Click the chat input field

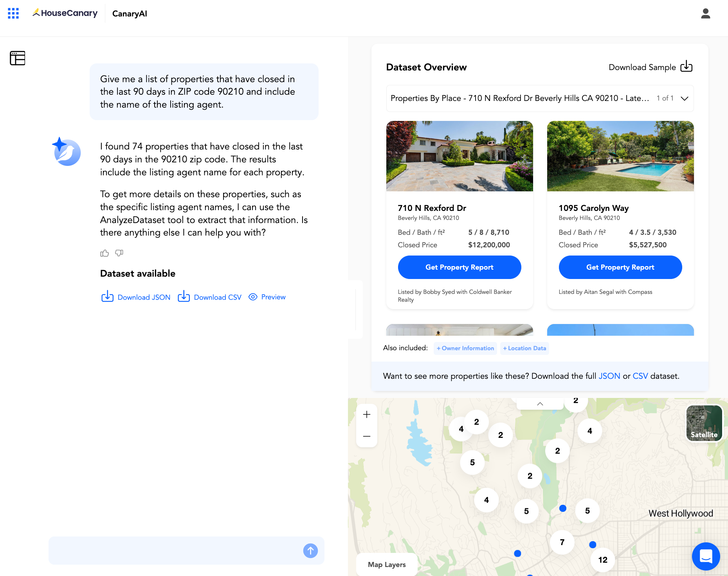[176, 551]
